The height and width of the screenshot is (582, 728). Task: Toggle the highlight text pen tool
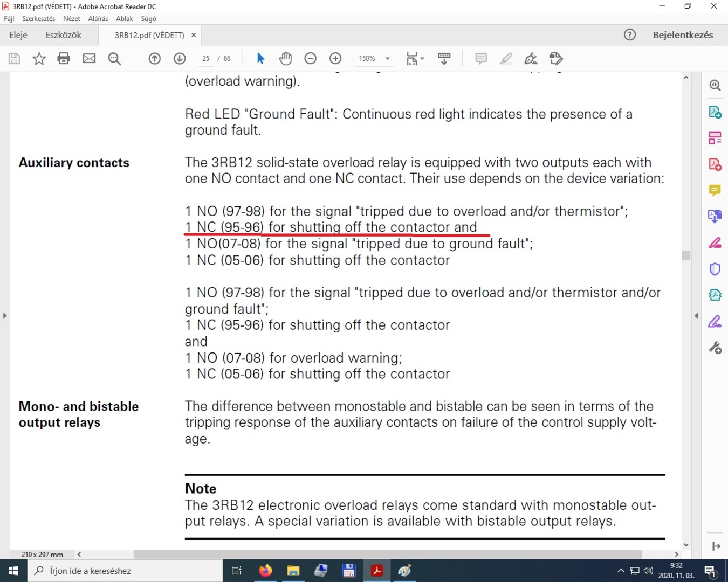(506, 59)
